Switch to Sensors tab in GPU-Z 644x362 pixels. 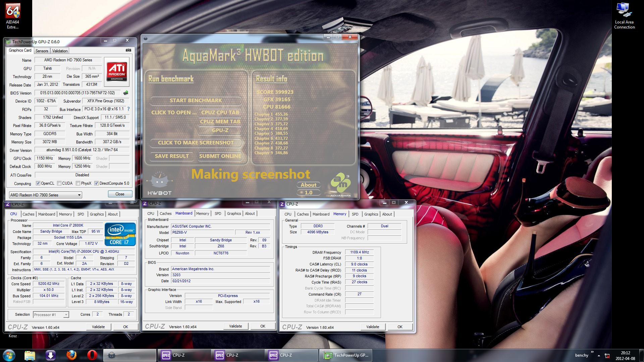(x=42, y=51)
